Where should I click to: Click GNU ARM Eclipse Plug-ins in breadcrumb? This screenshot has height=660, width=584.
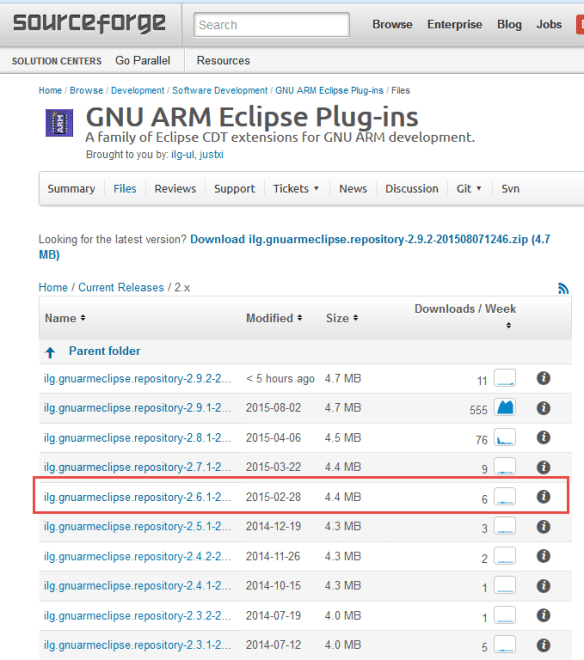click(329, 90)
